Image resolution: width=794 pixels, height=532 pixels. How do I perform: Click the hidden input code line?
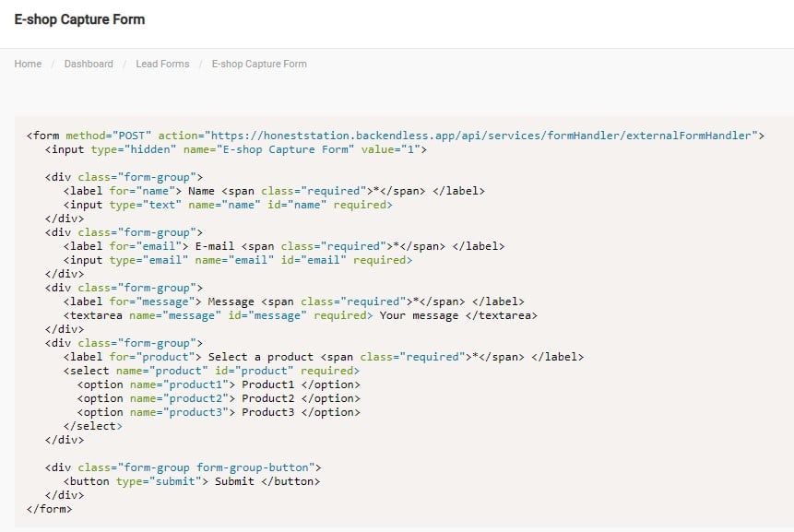point(236,149)
